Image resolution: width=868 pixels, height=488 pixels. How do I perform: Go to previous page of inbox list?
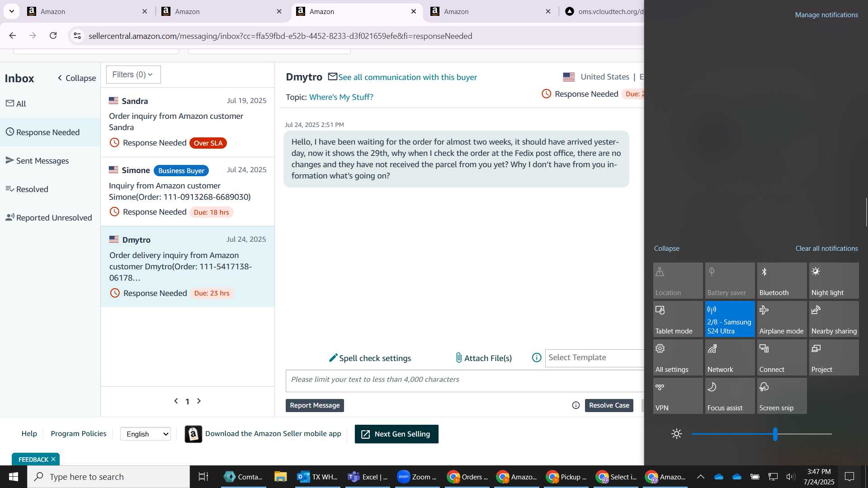(x=176, y=401)
